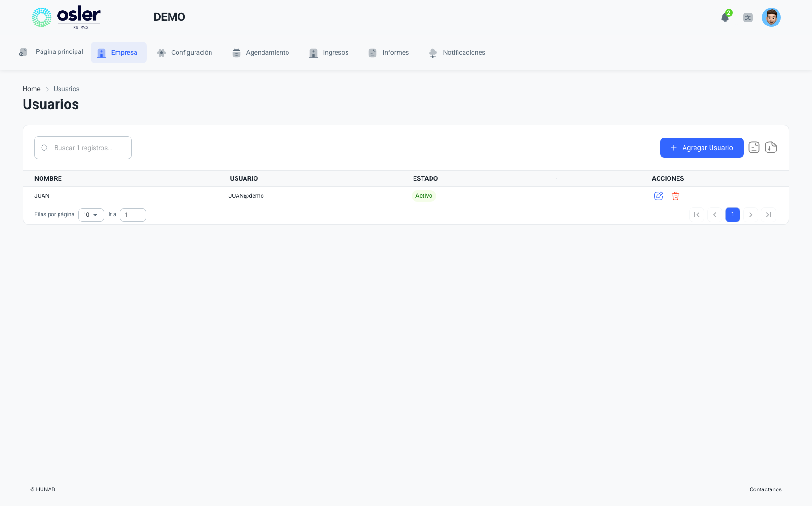Screen dimensions: 812x506
Task: Click the Notificaciones cloud icon
Action: coord(433,53)
